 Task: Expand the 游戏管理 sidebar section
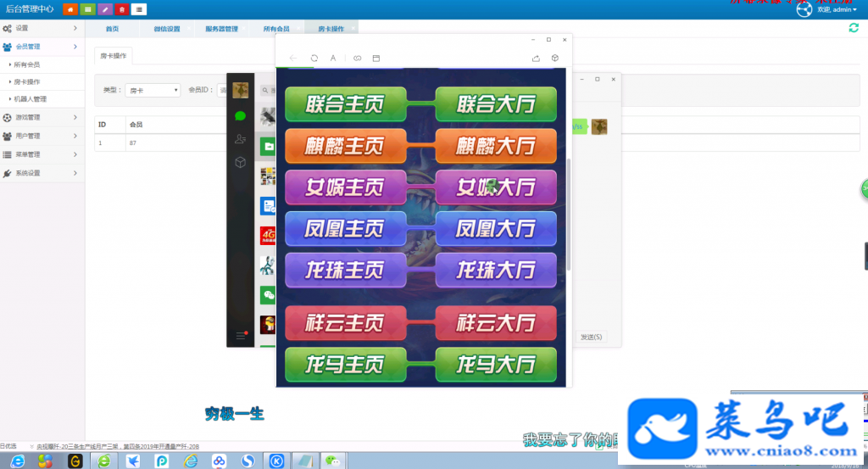(x=42, y=117)
